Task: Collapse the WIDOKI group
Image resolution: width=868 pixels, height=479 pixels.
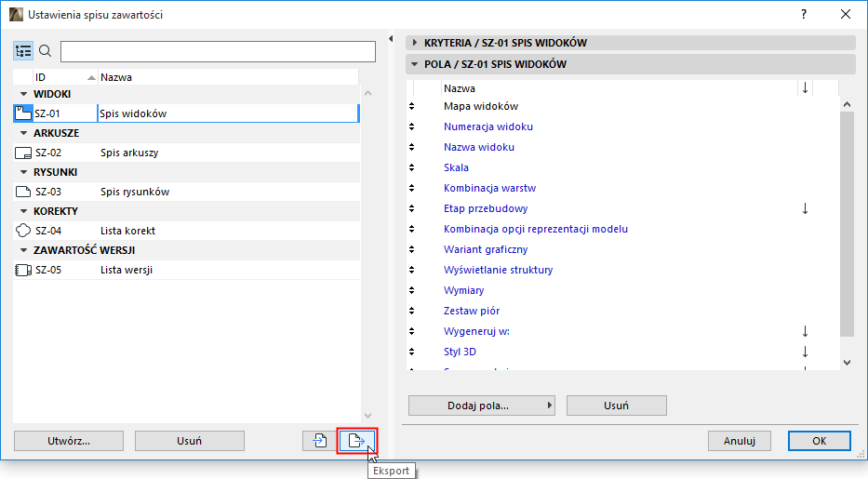Action: [x=23, y=94]
